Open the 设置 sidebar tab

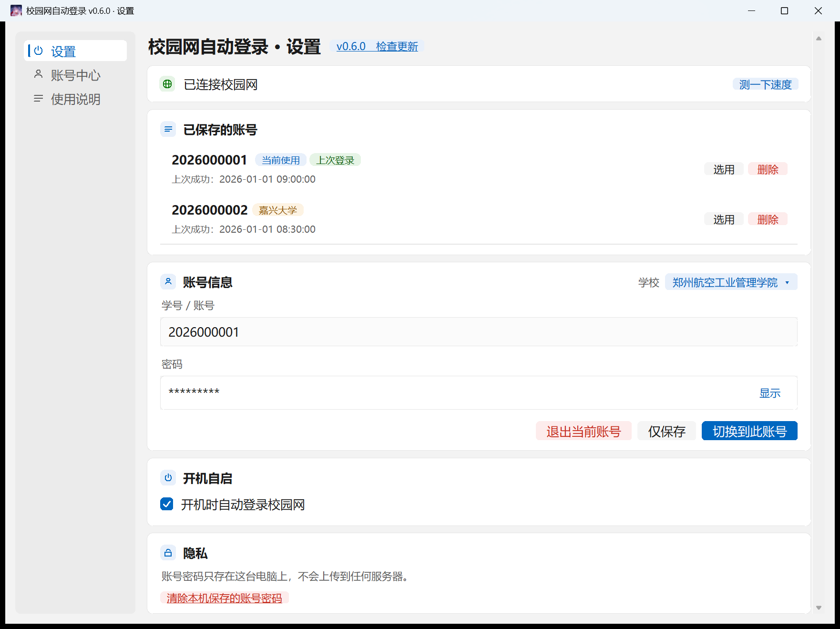(x=75, y=51)
